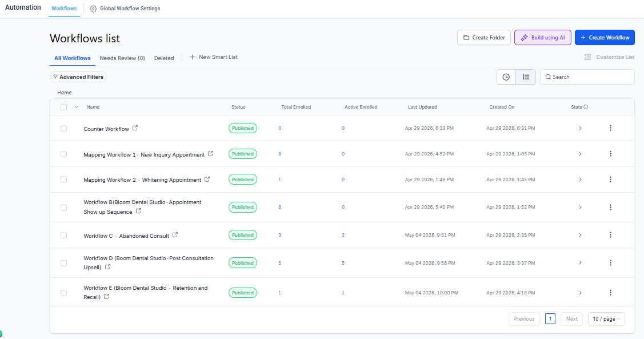Click the Published badge for Counter Workflow
The width and height of the screenshot is (644, 339).
243,128
